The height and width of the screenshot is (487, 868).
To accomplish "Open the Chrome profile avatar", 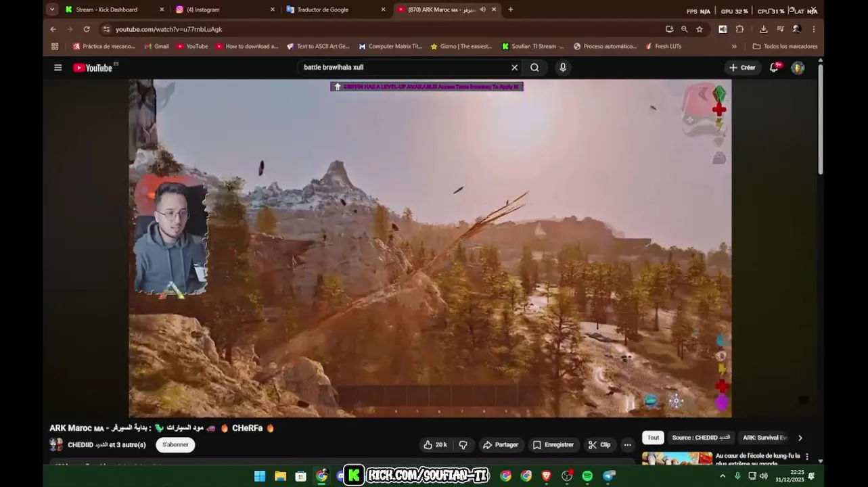I will (x=797, y=29).
